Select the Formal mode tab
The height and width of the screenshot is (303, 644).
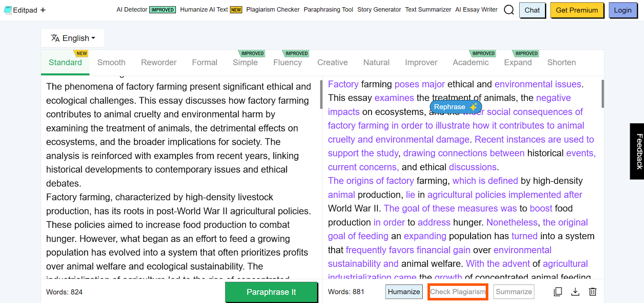[204, 62]
